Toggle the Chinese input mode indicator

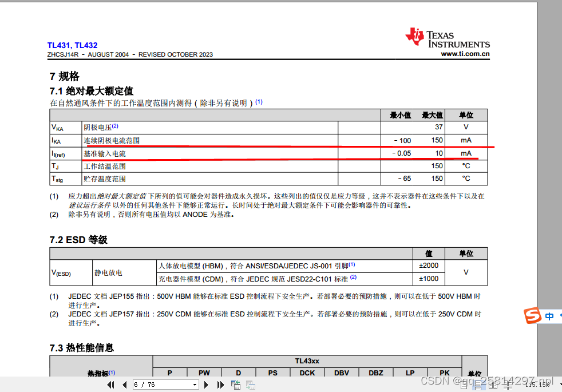point(549,316)
